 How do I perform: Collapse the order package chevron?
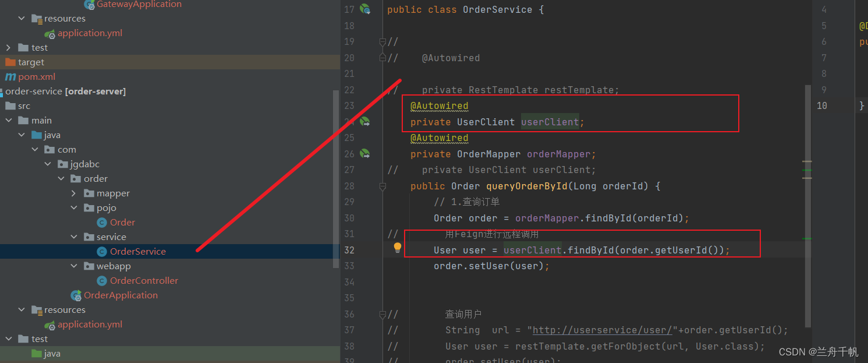pos(61,179)
